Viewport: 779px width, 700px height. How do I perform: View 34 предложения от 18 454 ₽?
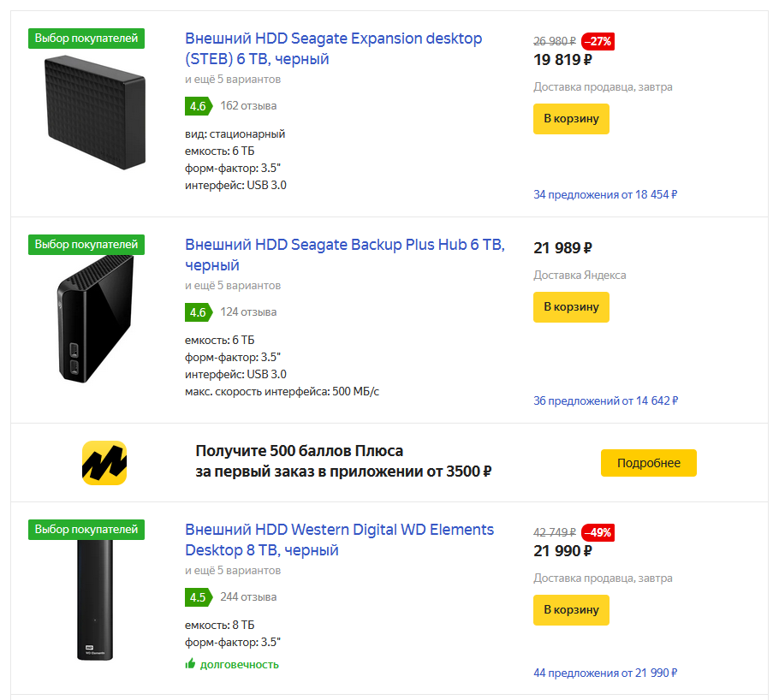pyautogui.click(x=605, y=195)
